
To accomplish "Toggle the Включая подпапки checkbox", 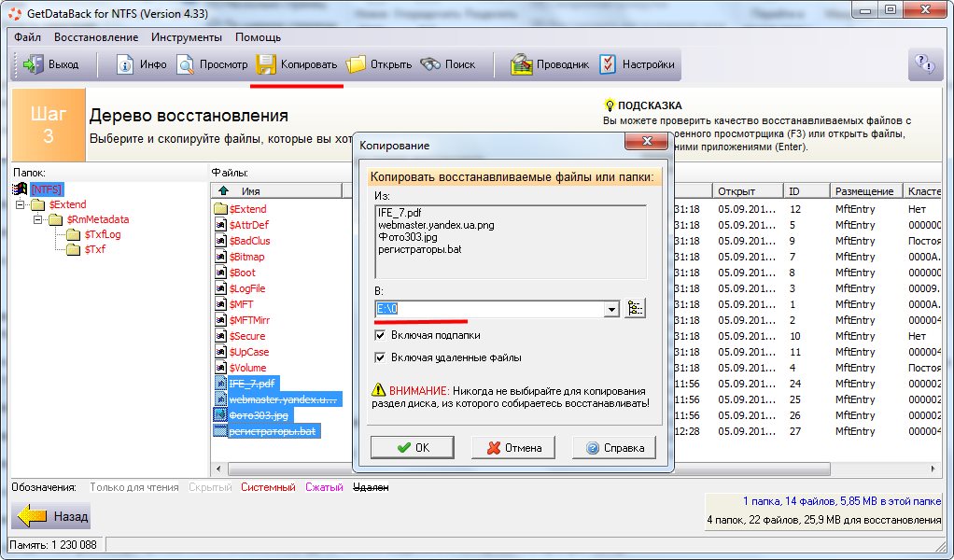I will pyautogui.click(x=380, y=335).
